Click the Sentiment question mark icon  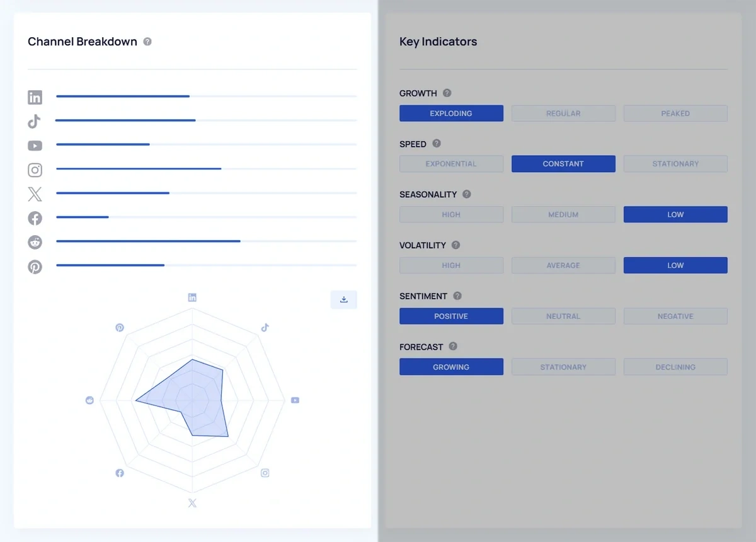[456, 296]
